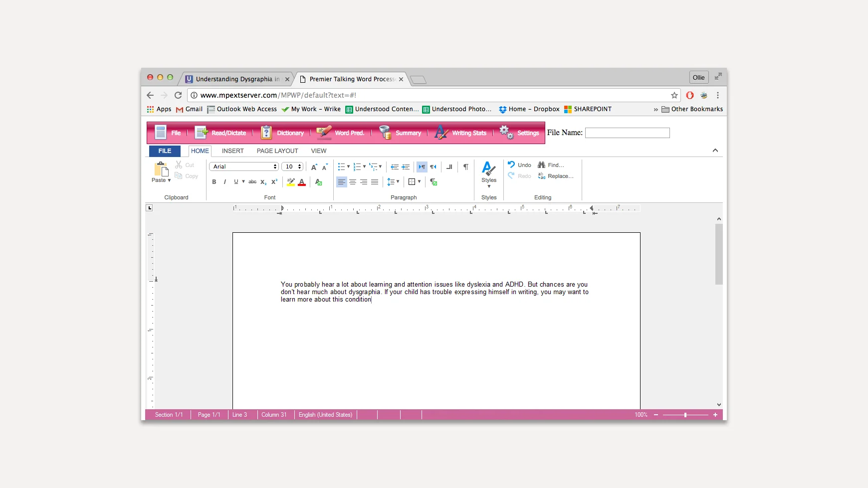The width and height of the screenshot is (868, 488).
Task: Zoom in with plus button
Action: [715, 415]
